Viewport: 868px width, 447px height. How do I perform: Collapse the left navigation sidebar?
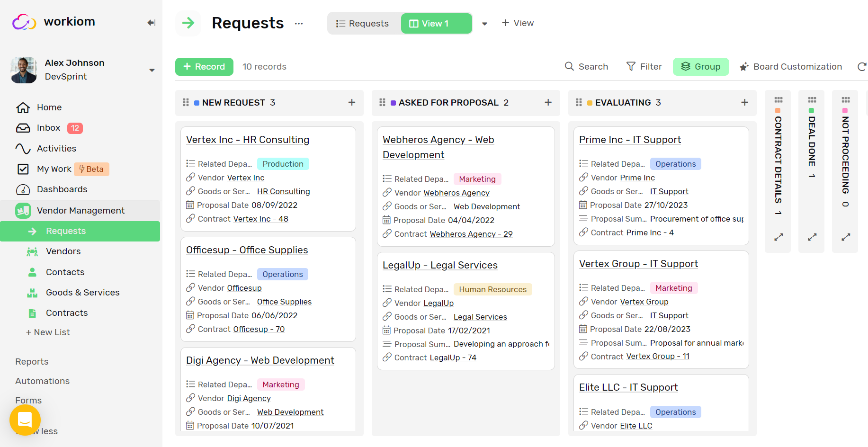(x=151, y=22)
